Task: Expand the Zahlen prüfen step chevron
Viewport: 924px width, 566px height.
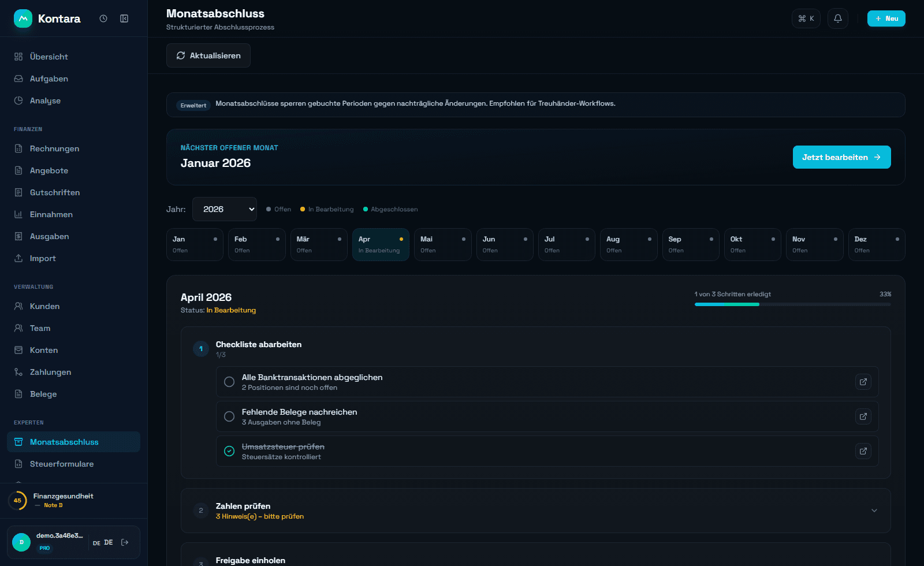Action: point(874,511)
